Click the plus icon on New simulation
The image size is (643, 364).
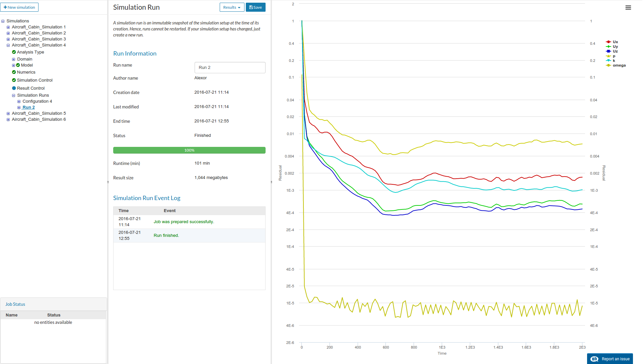click(5, 7)
